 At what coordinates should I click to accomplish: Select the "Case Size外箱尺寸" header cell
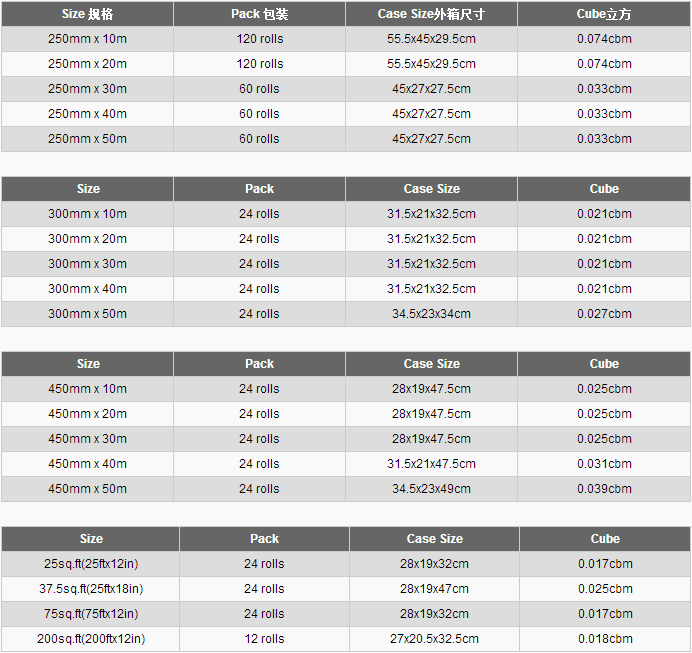pos(431,14)
